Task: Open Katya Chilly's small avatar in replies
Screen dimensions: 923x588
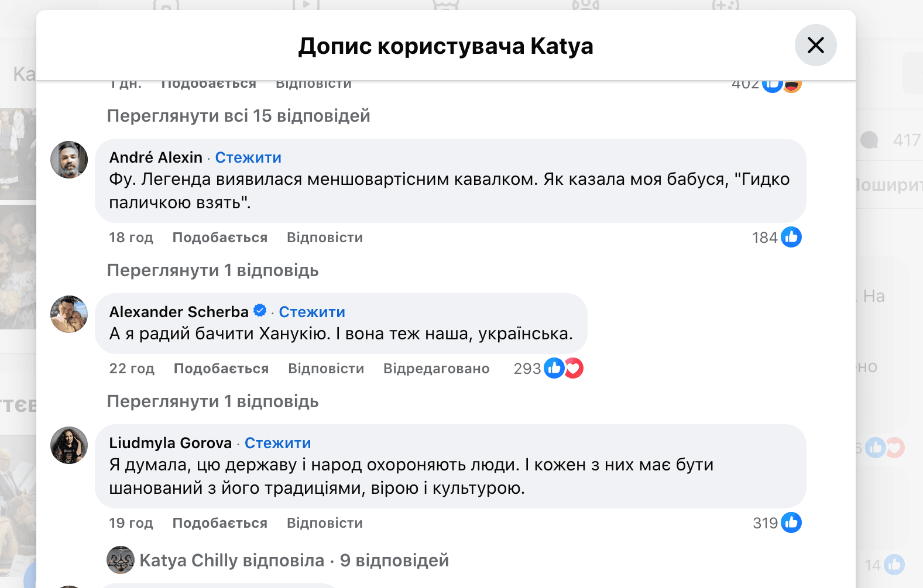Action: [121, 560]
